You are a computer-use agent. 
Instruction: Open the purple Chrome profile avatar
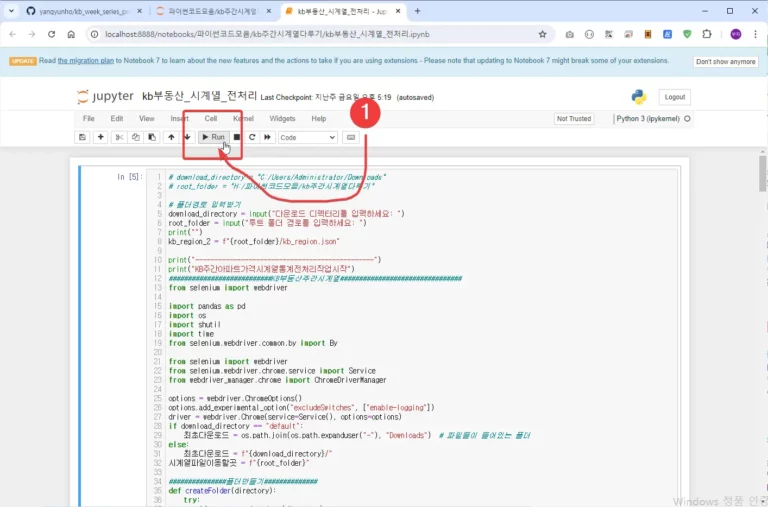point(736,34)
